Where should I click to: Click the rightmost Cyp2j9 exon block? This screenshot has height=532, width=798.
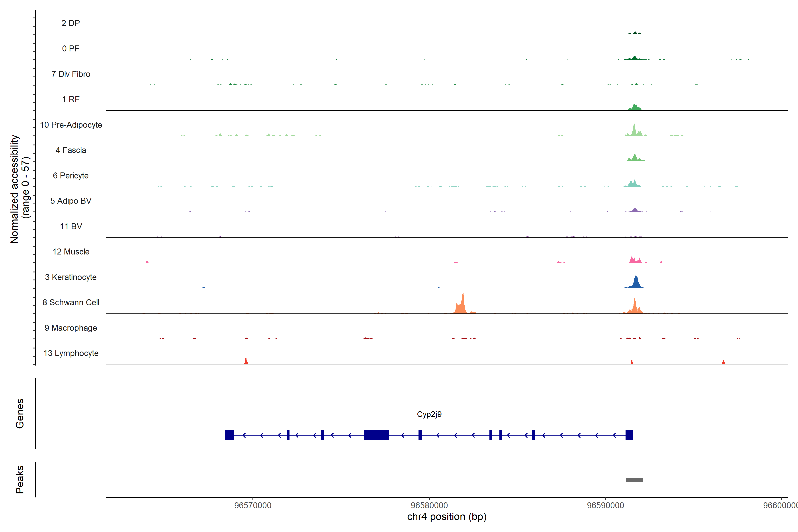coord(629,435)
